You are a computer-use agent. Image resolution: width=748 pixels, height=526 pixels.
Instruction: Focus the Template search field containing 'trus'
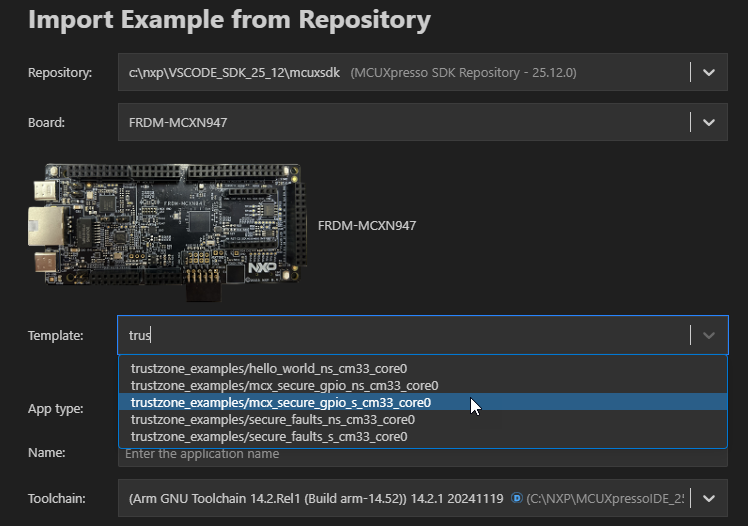click(423, 335)
